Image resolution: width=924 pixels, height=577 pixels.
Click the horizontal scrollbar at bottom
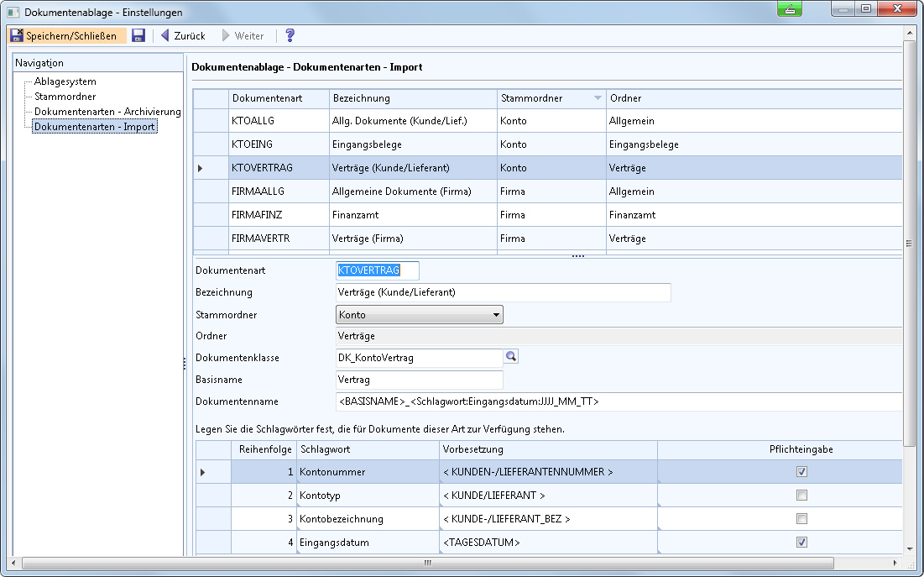(x=428, y=563)
